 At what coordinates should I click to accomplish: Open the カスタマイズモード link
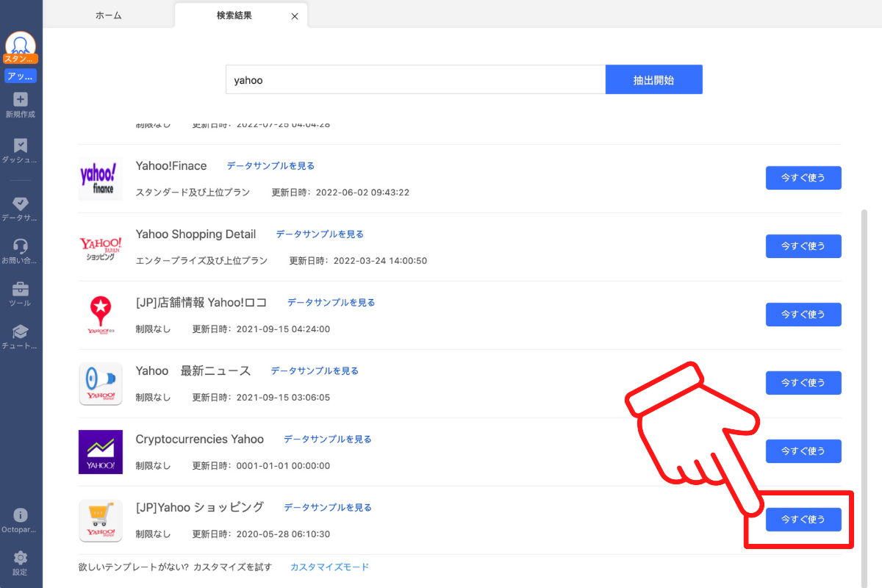tap(329, 567)
